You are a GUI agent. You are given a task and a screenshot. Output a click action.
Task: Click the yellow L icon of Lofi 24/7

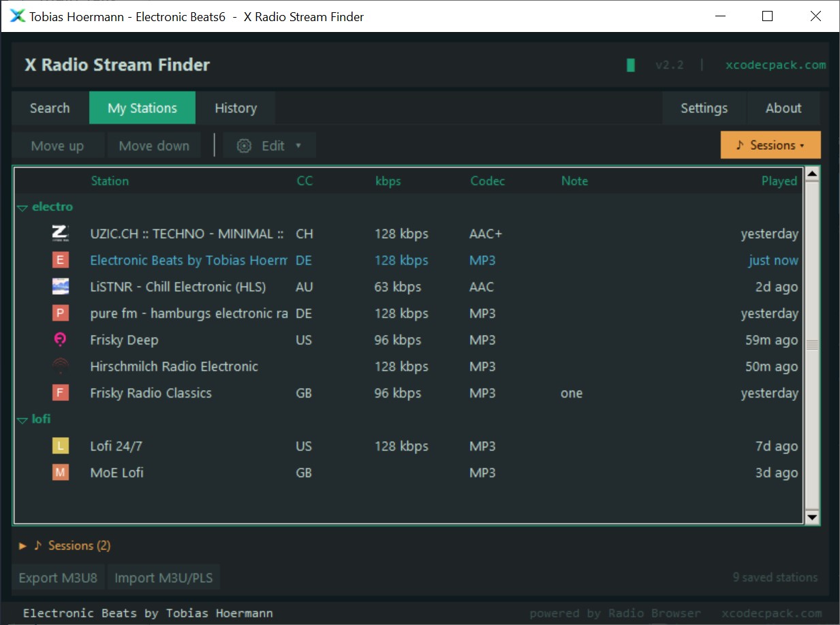61,446
